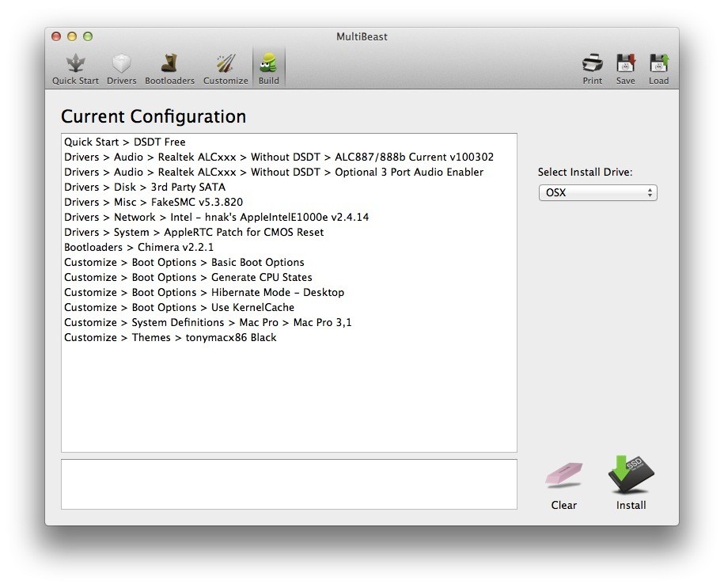Click the Chimera v2.2.1 bootloader entry

pyautogui.click(x=139, y=248)
